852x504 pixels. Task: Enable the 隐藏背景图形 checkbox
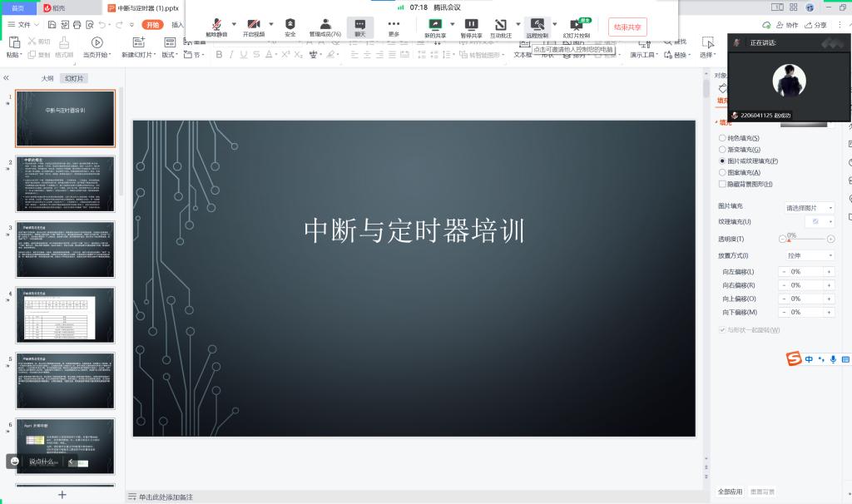[x=723, y=184]
